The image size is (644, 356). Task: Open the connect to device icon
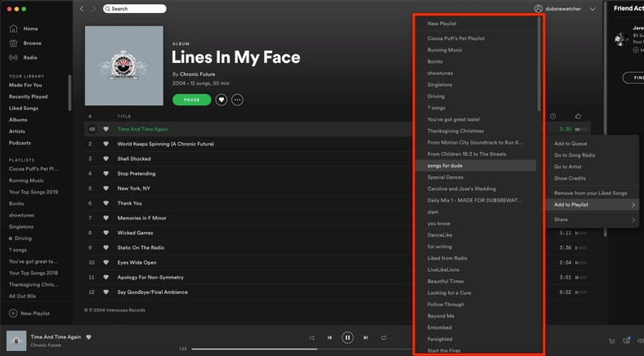(626, 340)
